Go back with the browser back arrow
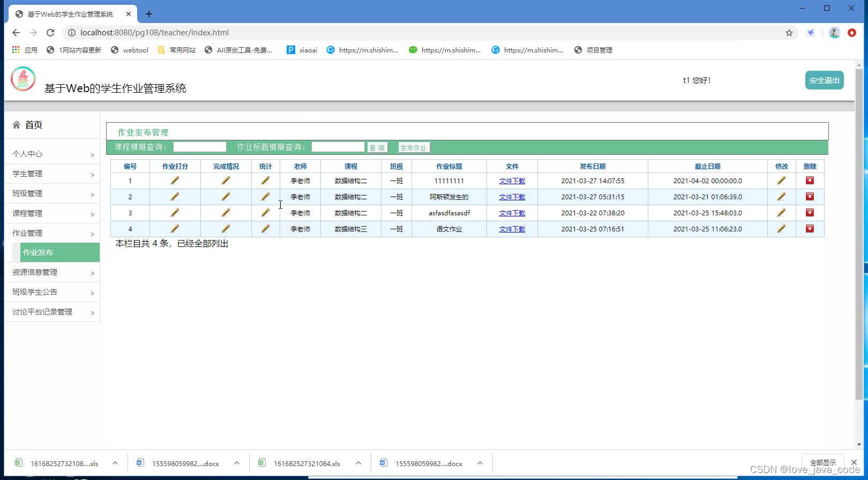This screenshot has height=480, width=868. tap(16, 33)
